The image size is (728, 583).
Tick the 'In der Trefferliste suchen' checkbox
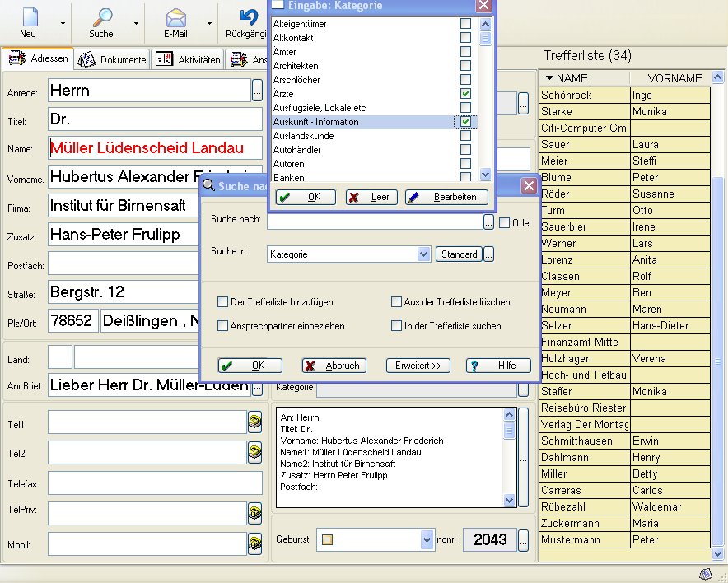coord(397,326)
